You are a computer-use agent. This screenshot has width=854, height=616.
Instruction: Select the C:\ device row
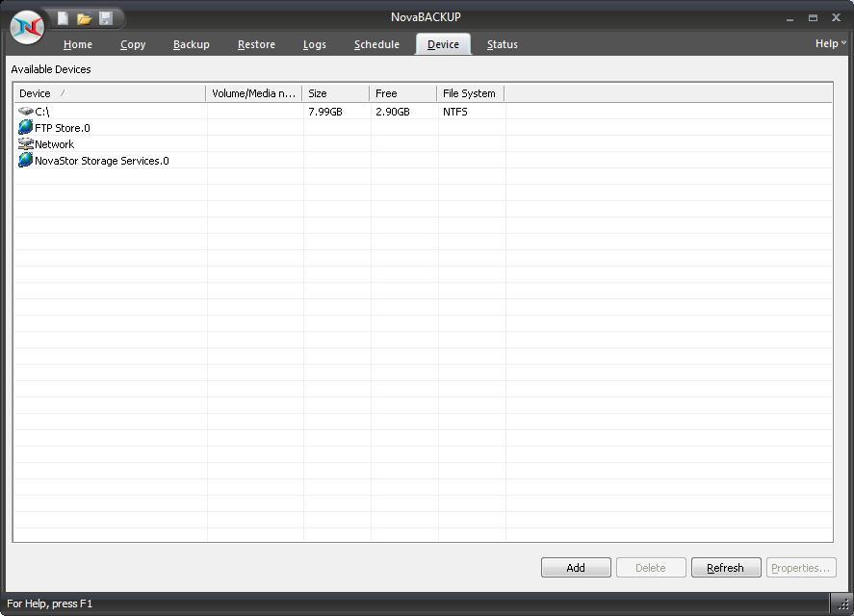click(423, 111)
